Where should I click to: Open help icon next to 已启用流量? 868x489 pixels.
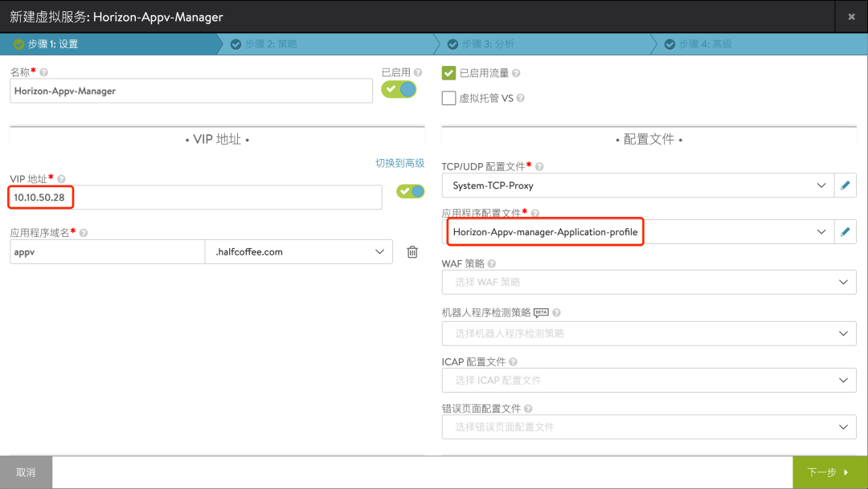click(516, 73)
